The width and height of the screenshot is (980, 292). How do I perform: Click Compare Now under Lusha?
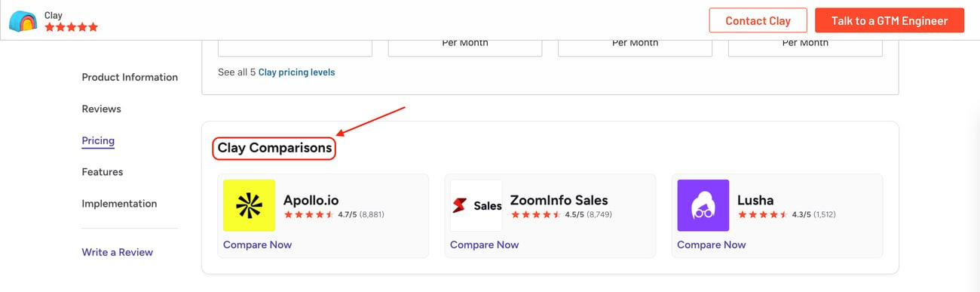[x=712, y=244]
